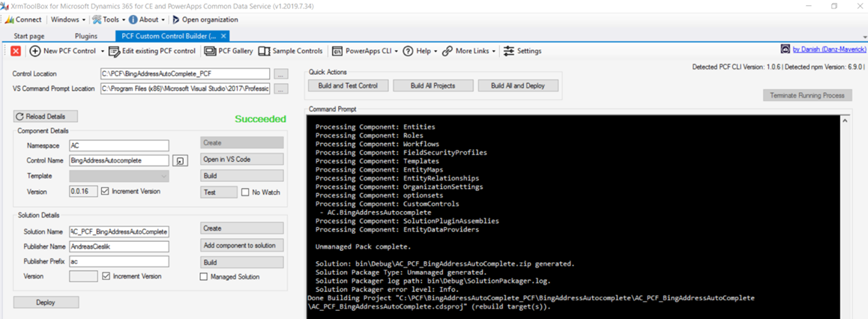868x319 pixels.
Task: Click the VS Command Prompt Location field
Action: [x=185, y=89]
